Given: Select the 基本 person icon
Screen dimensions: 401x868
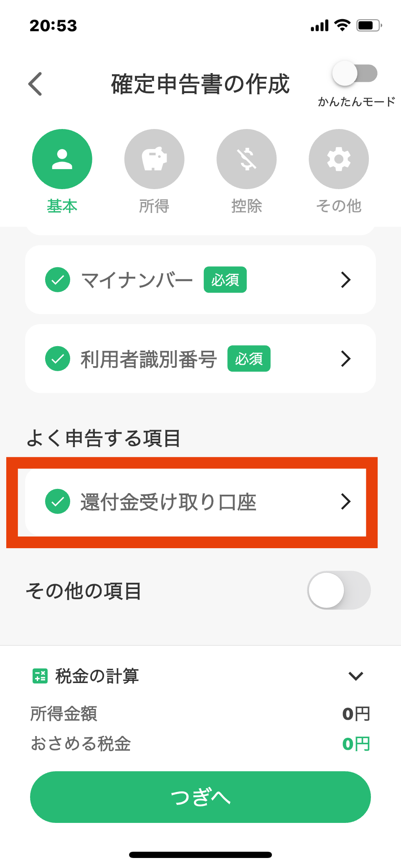Looking at the screenshot, I should point(62,159).
